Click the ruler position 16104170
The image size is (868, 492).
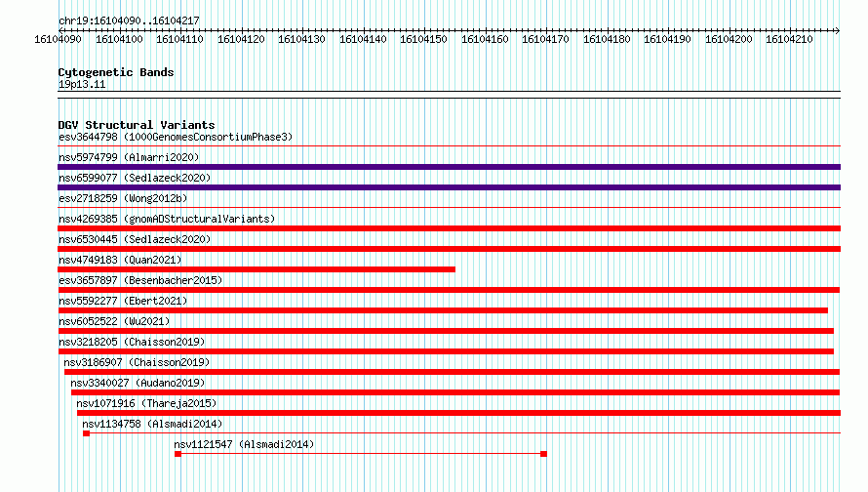(545, 39)
